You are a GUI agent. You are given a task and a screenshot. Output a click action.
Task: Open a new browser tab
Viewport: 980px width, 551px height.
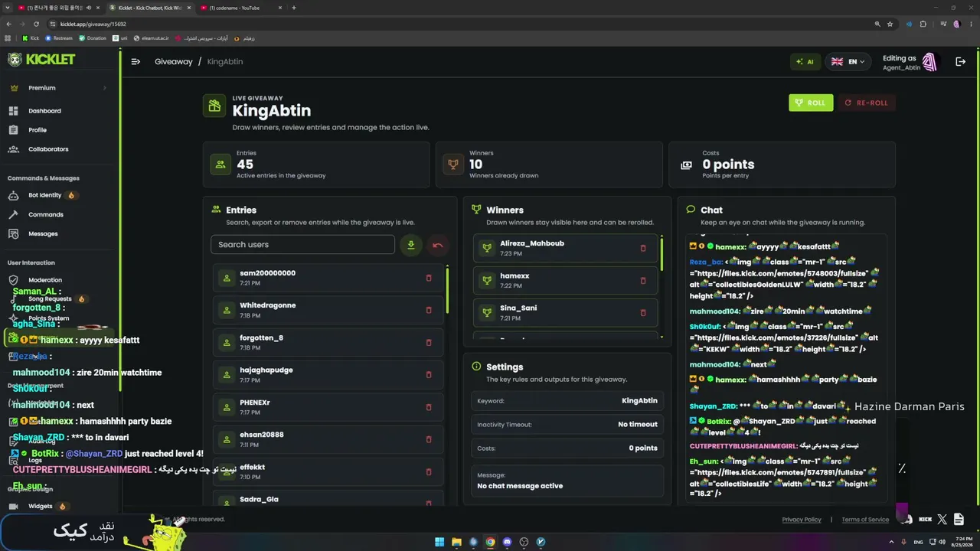[x=294, y=8]
